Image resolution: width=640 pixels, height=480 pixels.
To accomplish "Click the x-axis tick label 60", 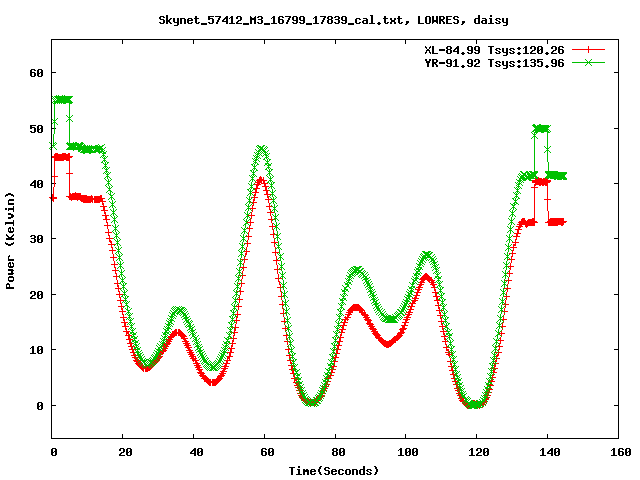I will click(x=267, y=452).
